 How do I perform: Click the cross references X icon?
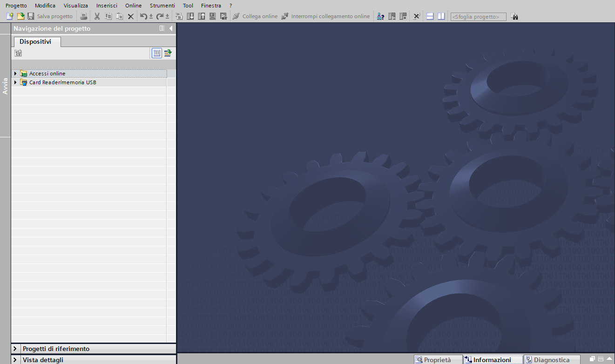pos(417,16)
